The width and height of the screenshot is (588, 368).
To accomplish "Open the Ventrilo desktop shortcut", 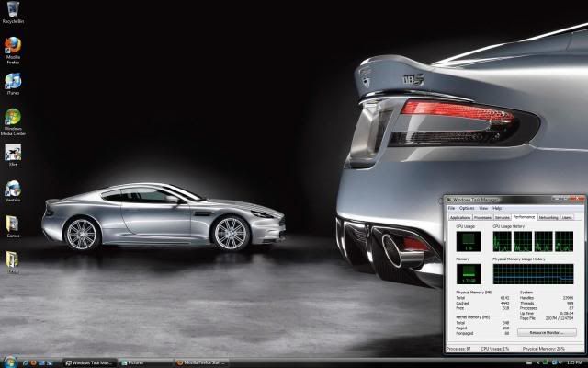I will [13, 189].
